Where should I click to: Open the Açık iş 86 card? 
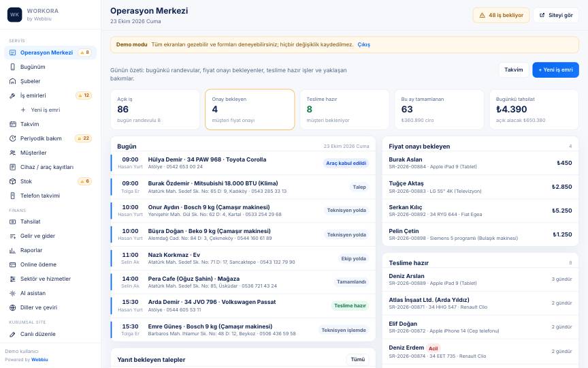coord(155,109)
